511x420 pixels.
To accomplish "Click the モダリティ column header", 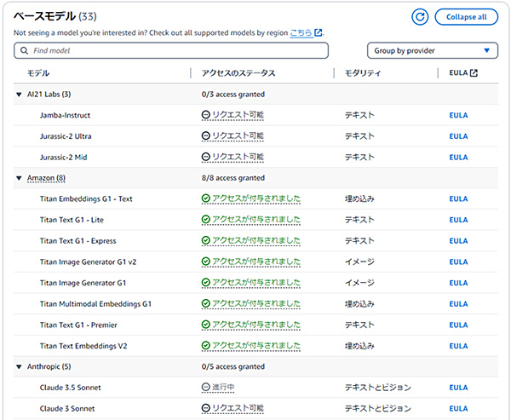I will coord(363,73).
